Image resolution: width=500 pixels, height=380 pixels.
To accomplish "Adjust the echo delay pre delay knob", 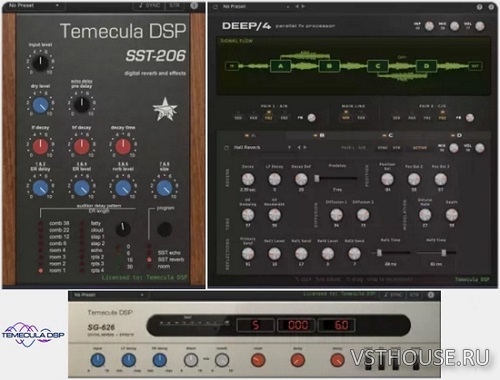I will click(82, 105).
